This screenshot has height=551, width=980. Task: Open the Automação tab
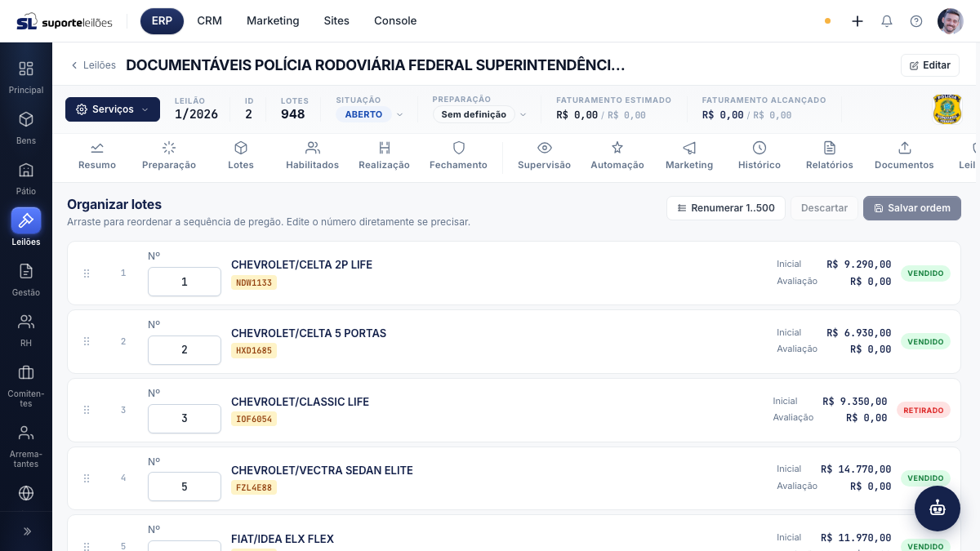point(617,155)
